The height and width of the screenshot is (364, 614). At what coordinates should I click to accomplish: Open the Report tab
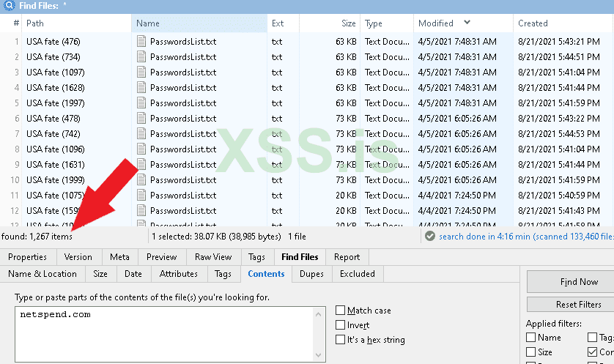[347, 257]
